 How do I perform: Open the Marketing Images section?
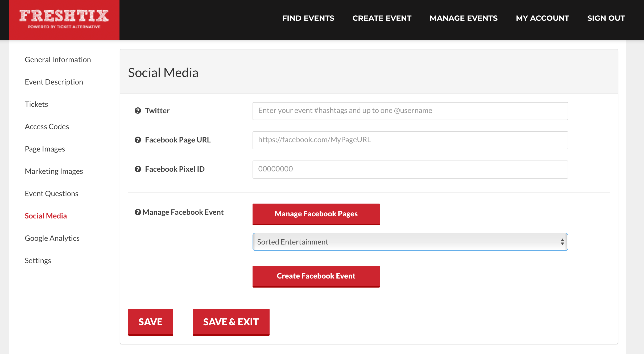pos(54,171)
